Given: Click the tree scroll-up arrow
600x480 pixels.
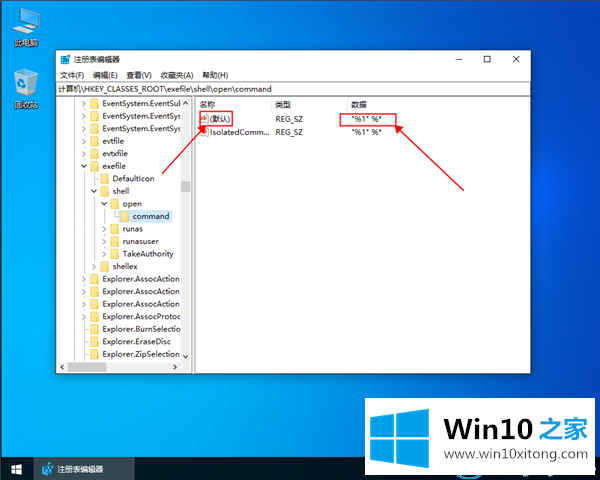Looking at the screenshot, I should coord(186,103).
